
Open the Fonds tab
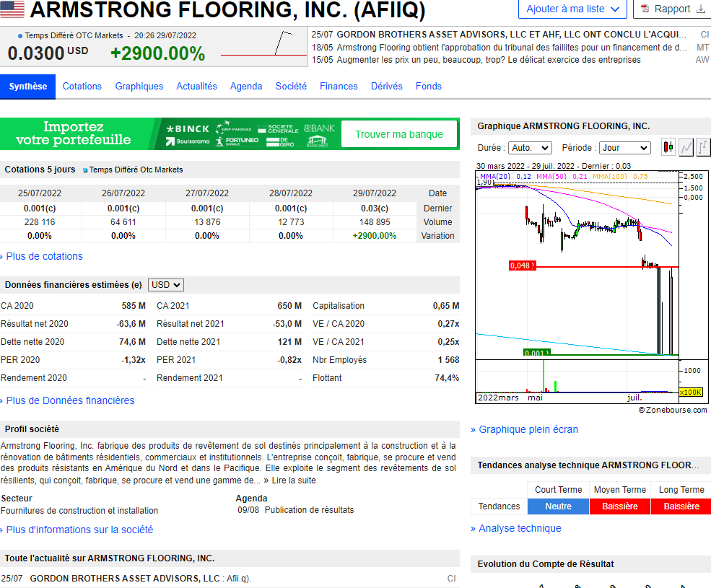click(x=429, y=86)
